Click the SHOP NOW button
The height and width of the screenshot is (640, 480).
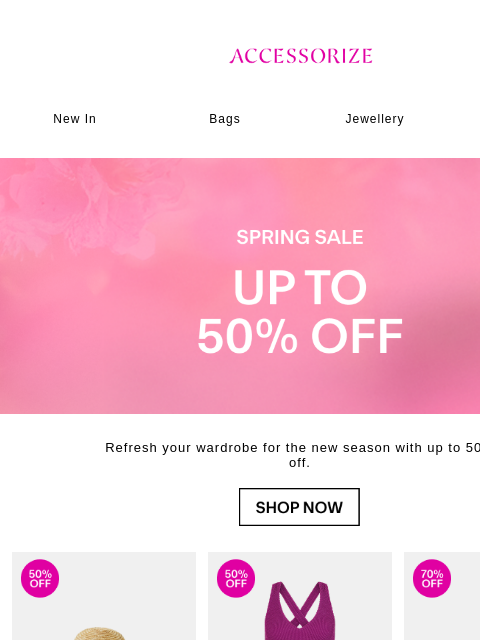(x=299, y=507)
